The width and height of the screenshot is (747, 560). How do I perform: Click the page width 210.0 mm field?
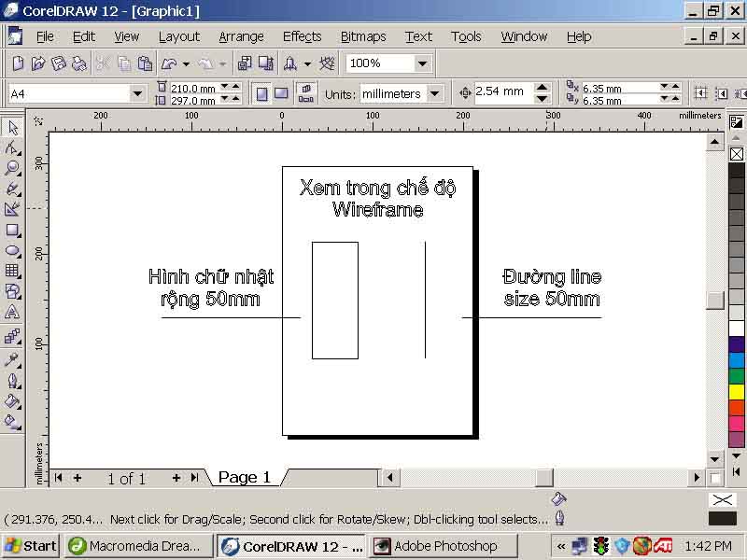point(193,88)
